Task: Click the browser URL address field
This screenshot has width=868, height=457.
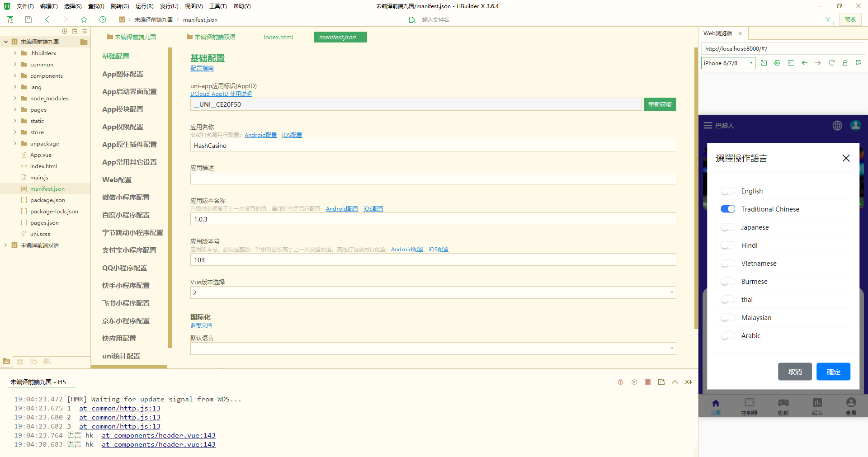Action: click(783, 48)
